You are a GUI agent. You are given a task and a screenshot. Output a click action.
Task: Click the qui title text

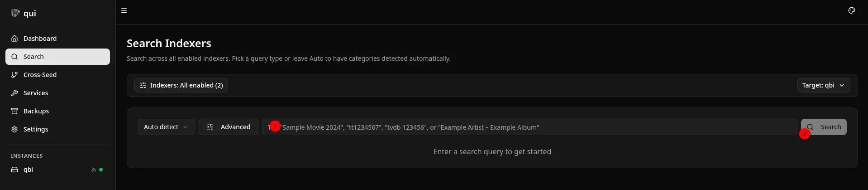click(x=30, y=13)
